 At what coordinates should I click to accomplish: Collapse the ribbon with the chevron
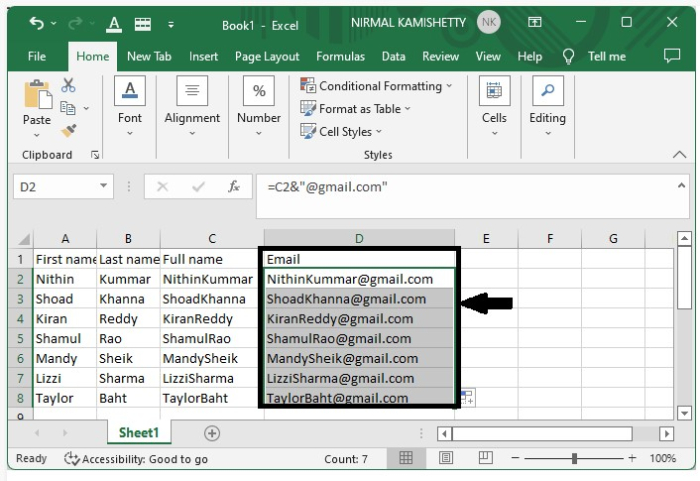(x=679, y=155)
